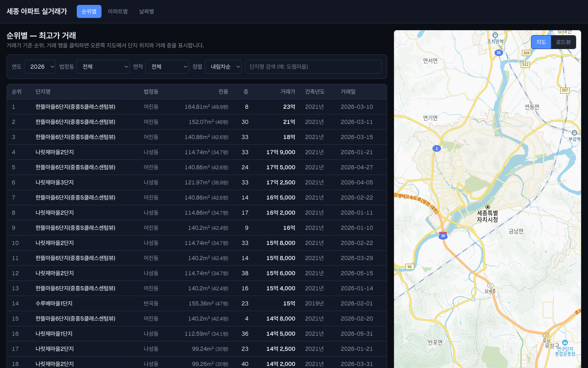Select the 지도 map view toggle

click(541, 42)
